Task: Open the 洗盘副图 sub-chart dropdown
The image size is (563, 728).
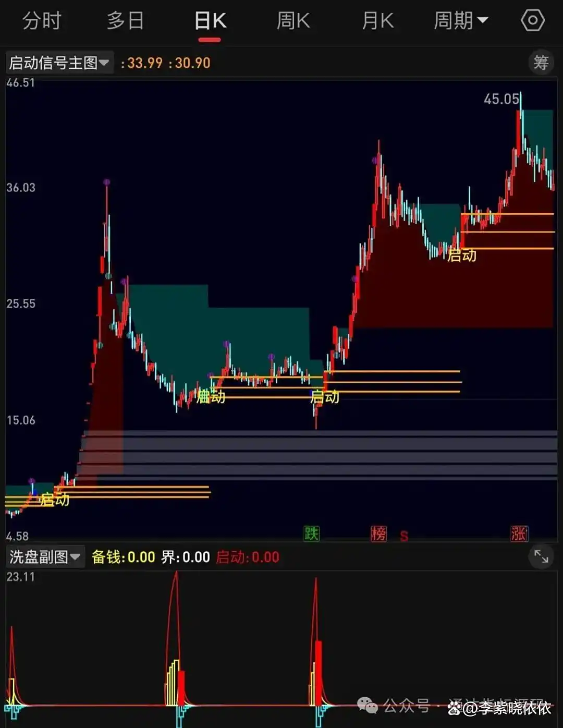Action: 45,557
